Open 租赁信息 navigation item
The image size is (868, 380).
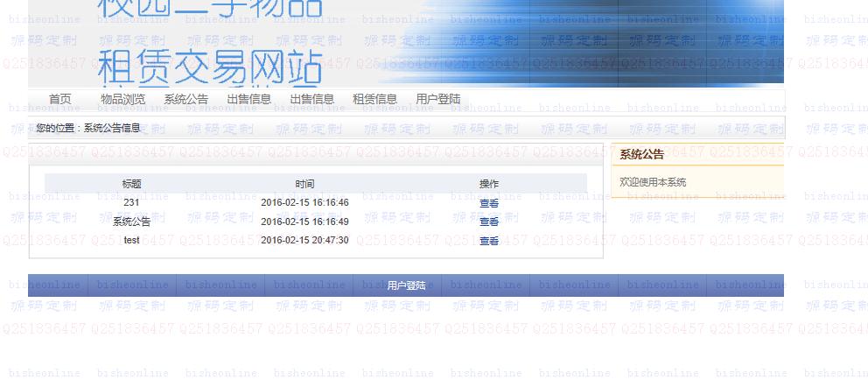click(374, 99)
